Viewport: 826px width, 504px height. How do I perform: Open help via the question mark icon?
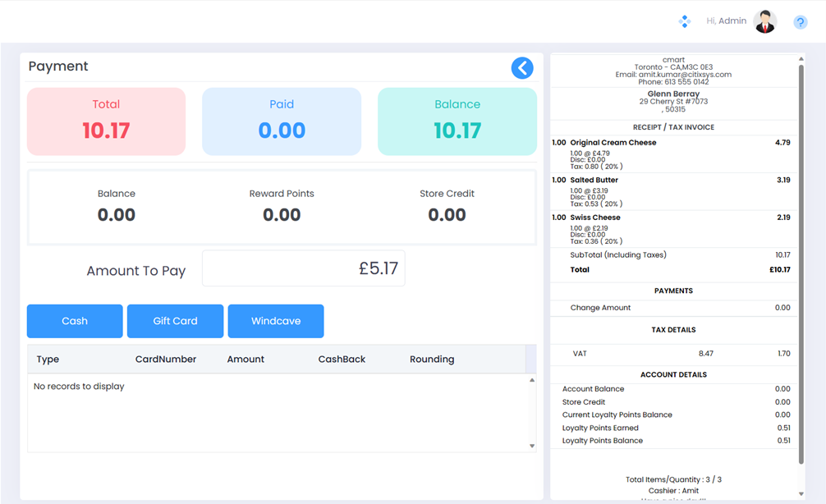[800, 22]
